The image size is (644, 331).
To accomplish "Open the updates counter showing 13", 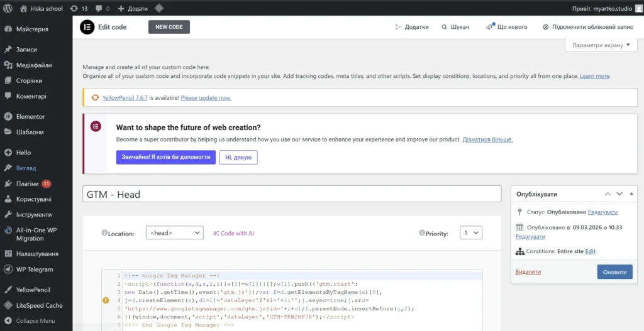I will tap(79, 9).
